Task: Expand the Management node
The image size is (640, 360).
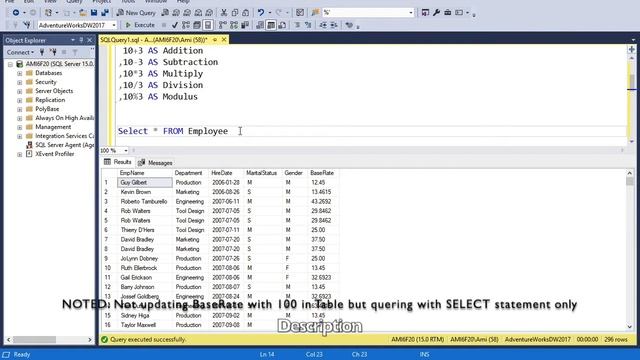Action: pyautogui.click(x=20, y=127)
